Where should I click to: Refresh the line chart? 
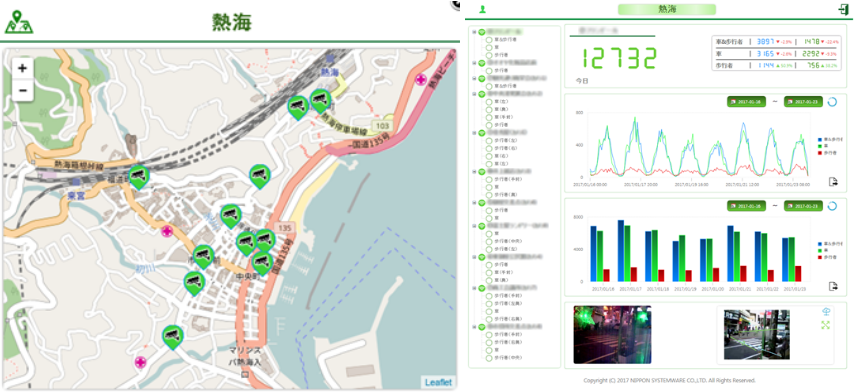click(833, 102)
